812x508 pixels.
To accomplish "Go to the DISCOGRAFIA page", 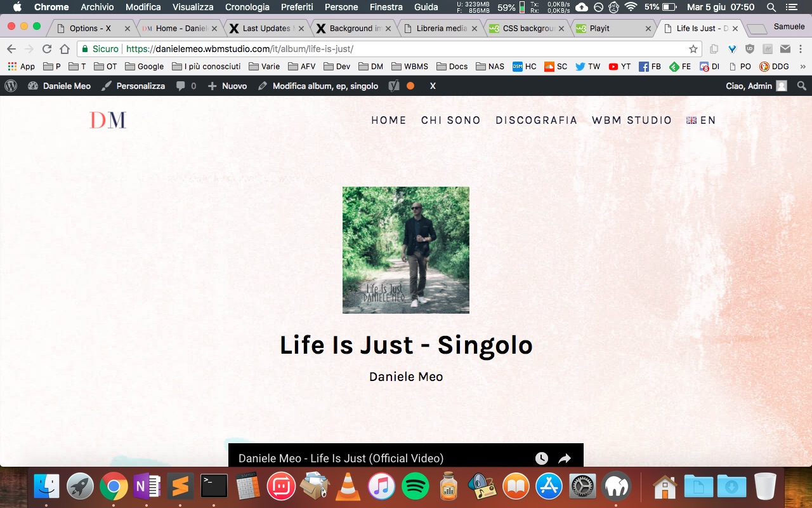I will [x=536, y=120].
